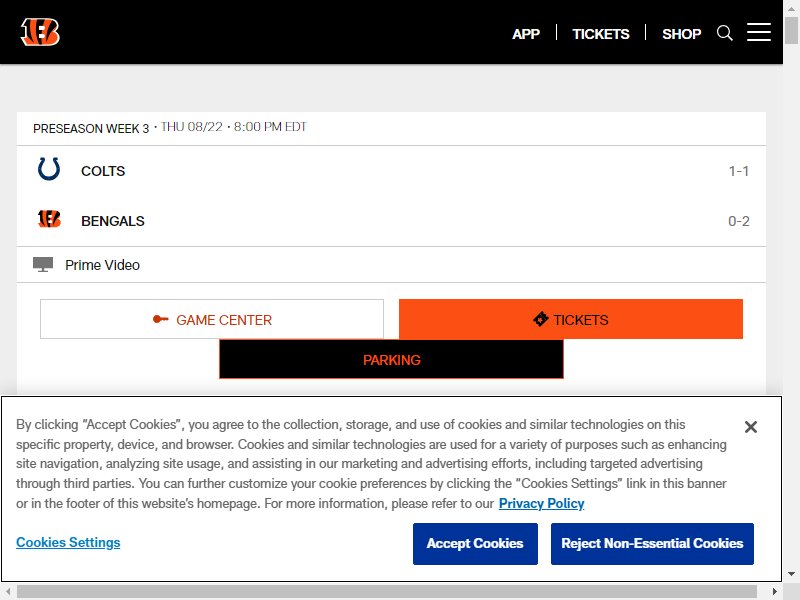Image resolution: width=800 pixels, height=600 pixels.
Task: Open the TICKETS header link
Action: pos(601,34)
